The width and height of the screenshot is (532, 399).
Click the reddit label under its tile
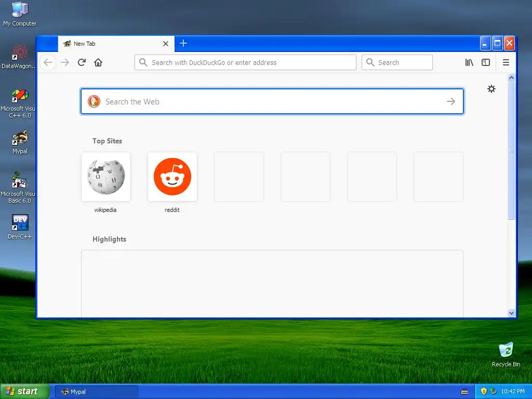tap(172, 210)
